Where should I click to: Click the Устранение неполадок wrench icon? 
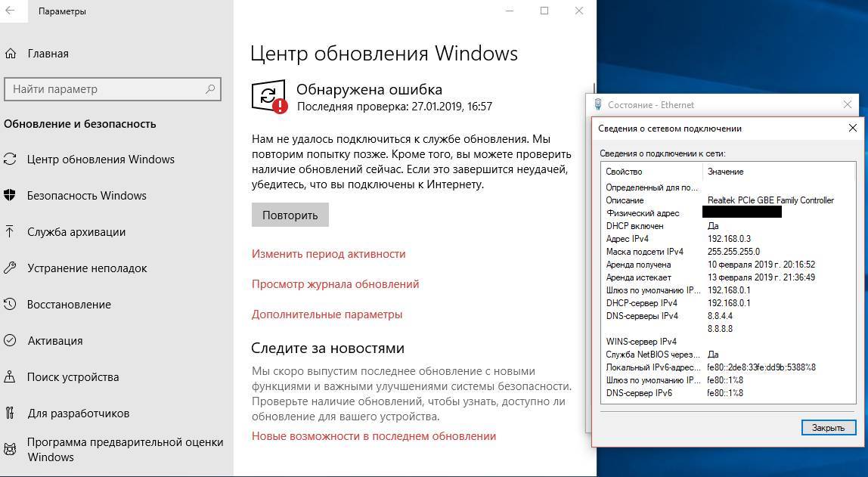(x=10, y=268)
